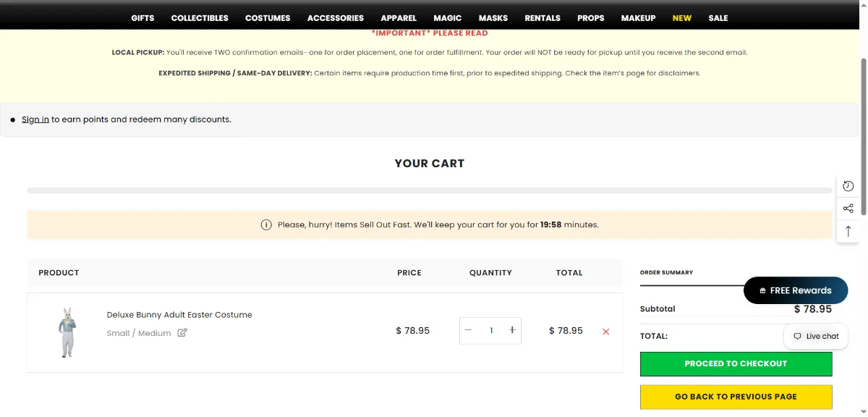Edit the Small / Medium size option

click(182, 333)
